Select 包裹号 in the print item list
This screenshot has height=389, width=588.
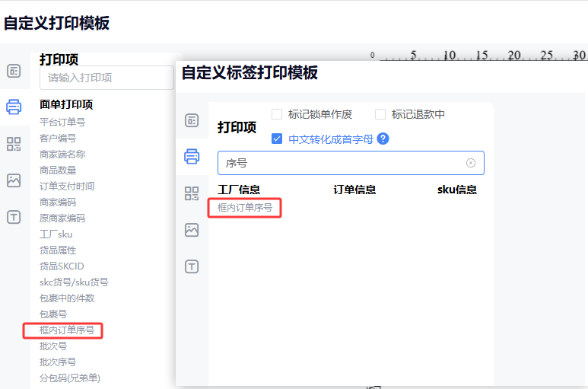click(53, 314)
